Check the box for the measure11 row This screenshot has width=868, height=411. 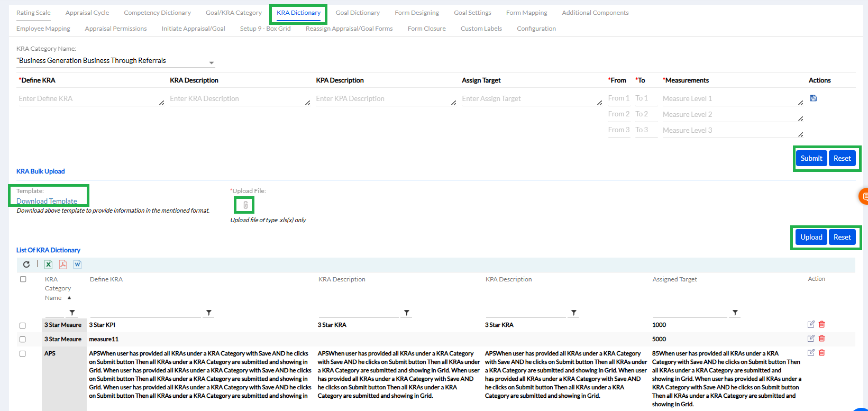23,340
